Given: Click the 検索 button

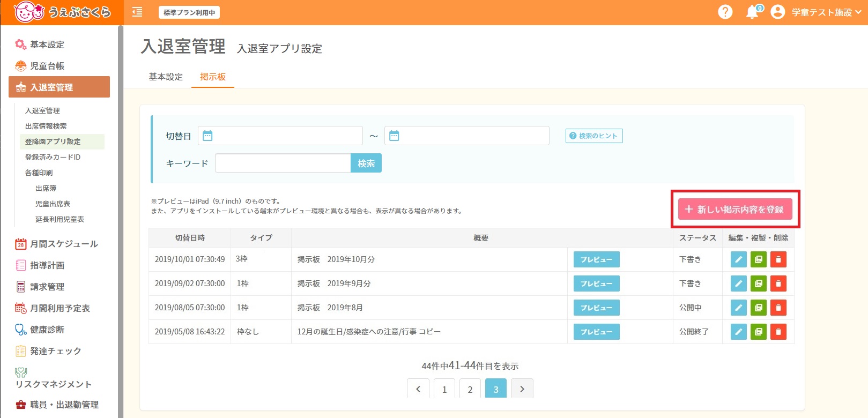Looking at the screenshot, I should pyautogui.click(x=366, y=163).
